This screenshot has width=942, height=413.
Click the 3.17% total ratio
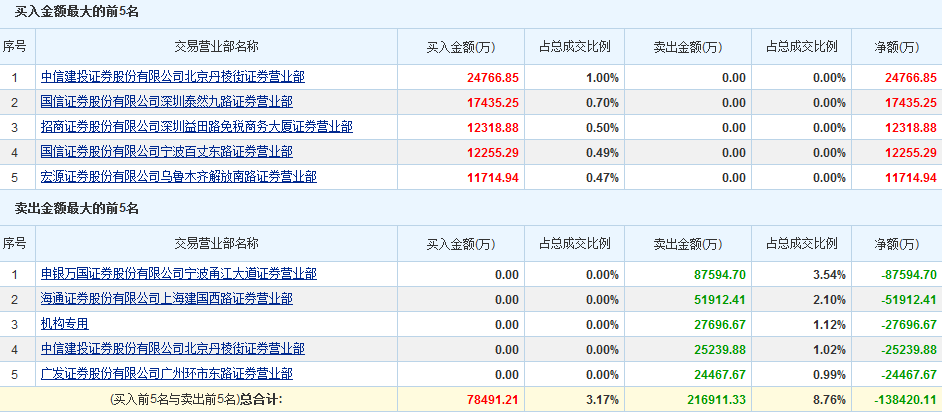[602, 400]
